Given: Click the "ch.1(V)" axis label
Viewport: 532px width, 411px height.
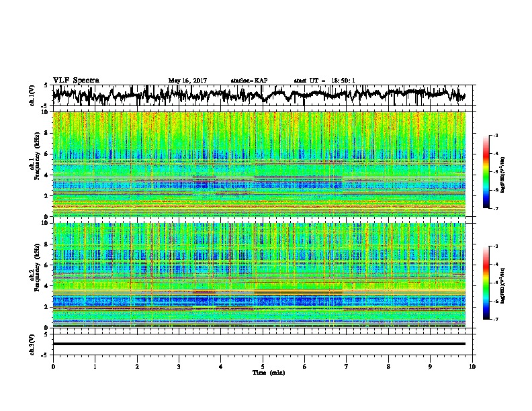Looking at the screenshot, I should coord(32,95).
